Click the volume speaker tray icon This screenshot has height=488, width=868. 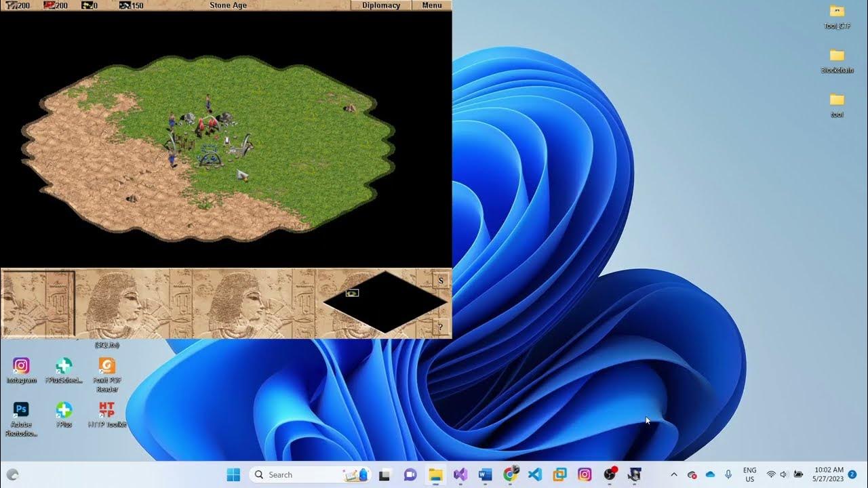point(785,474)
